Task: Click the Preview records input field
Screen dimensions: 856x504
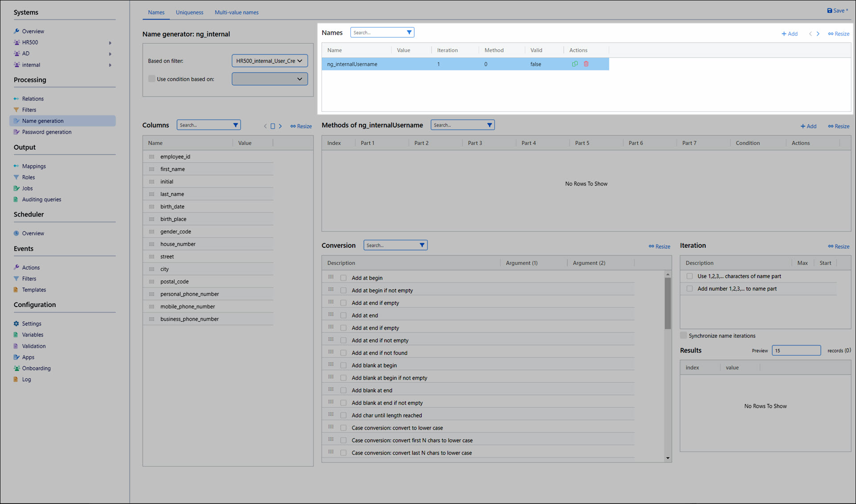Action: tap(796, 351)
